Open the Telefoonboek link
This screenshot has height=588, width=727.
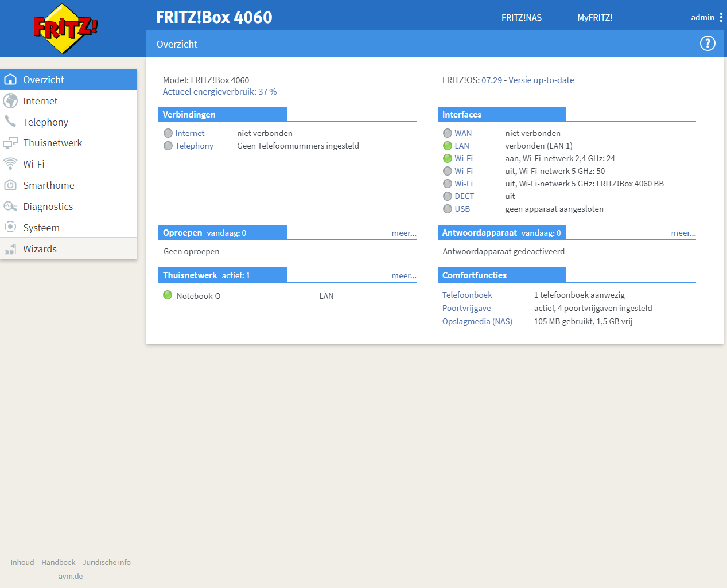coord(467,295)
